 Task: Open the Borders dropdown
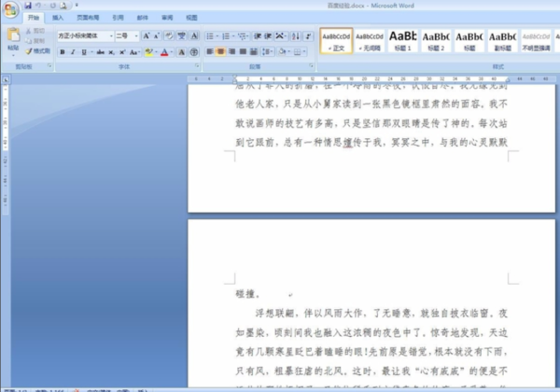[x=299, y=51]
